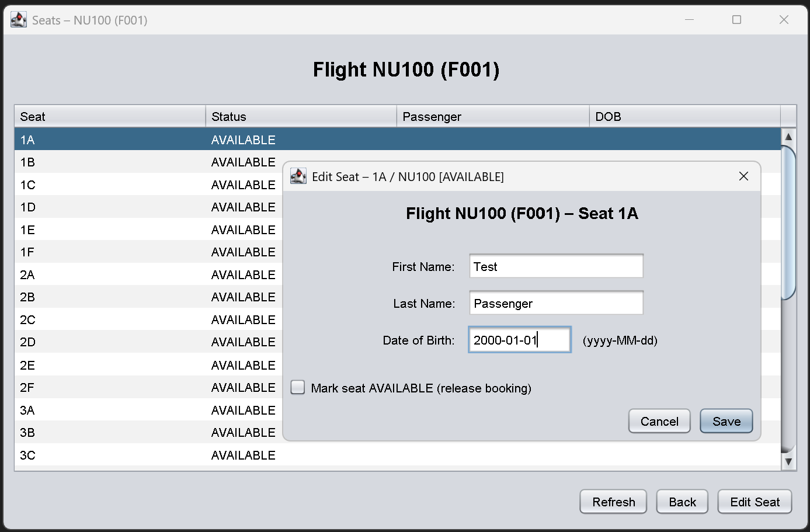Check Mark seat AVAILABLE checkbox

[298, 388]
